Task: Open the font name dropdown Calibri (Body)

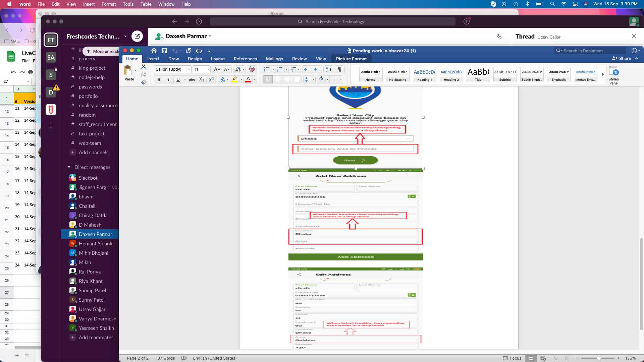Action: [189, 69]
